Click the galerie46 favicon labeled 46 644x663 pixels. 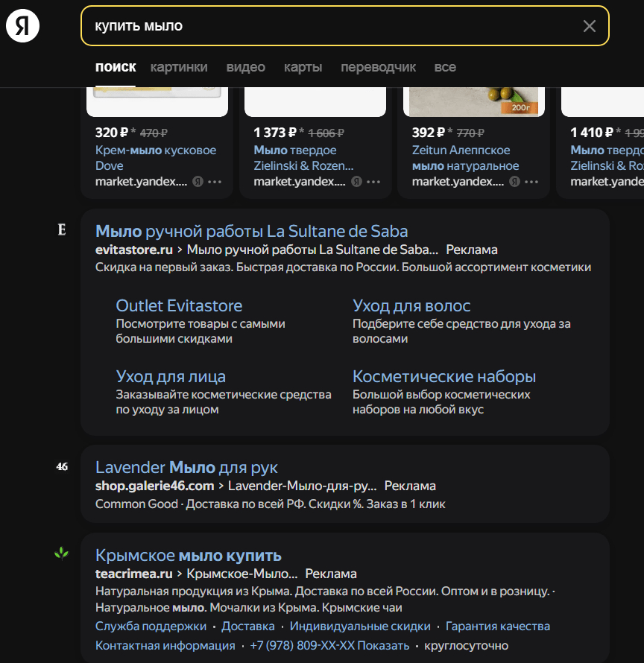click(x=62, y=467)
